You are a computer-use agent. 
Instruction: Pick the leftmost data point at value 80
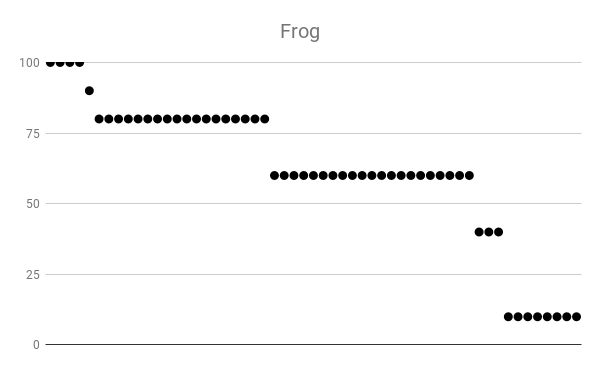click(x=99, y=119)
